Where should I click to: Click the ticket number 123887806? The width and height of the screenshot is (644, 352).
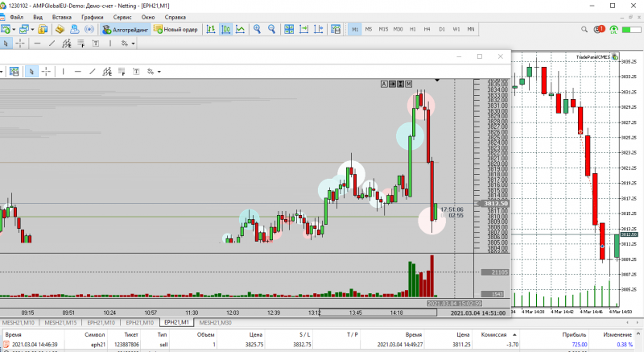coord(126,345)
